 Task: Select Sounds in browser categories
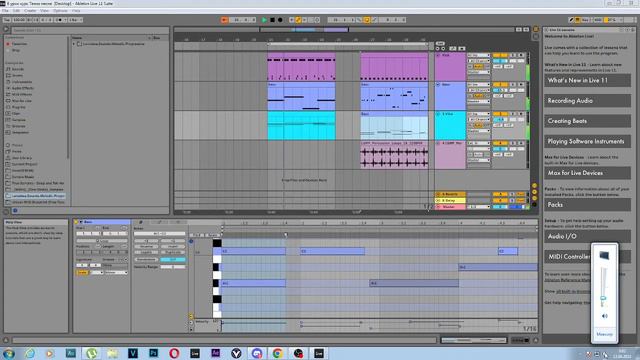tap(18, 69)
